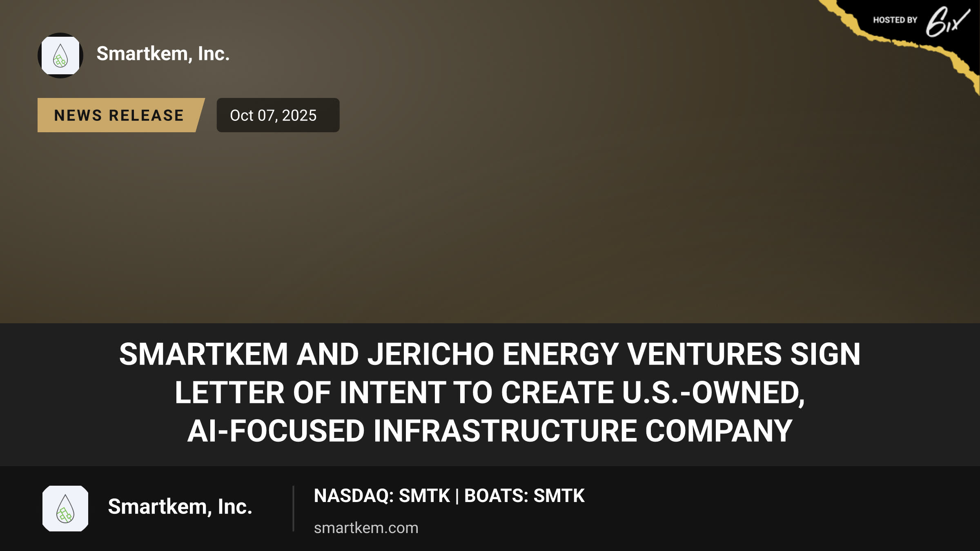Select the NEWS RELEASE badge
Screen dimensions: 980x551
tap(119, 115)
